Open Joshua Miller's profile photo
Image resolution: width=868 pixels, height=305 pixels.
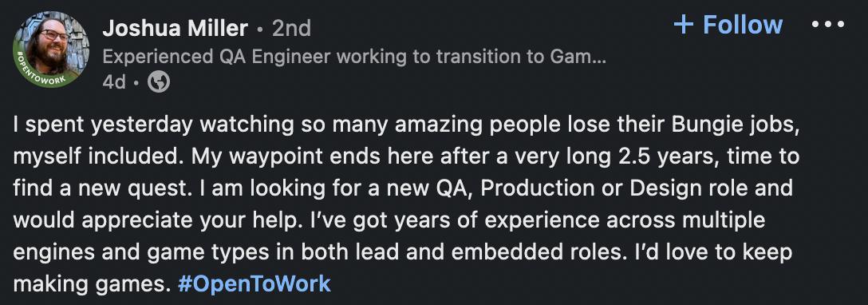(51, 50)
